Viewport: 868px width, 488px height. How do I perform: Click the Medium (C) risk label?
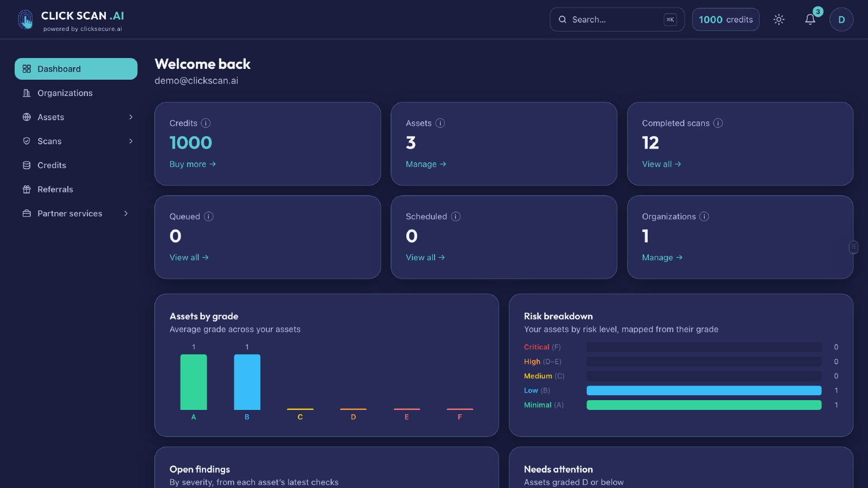[544, 376]
